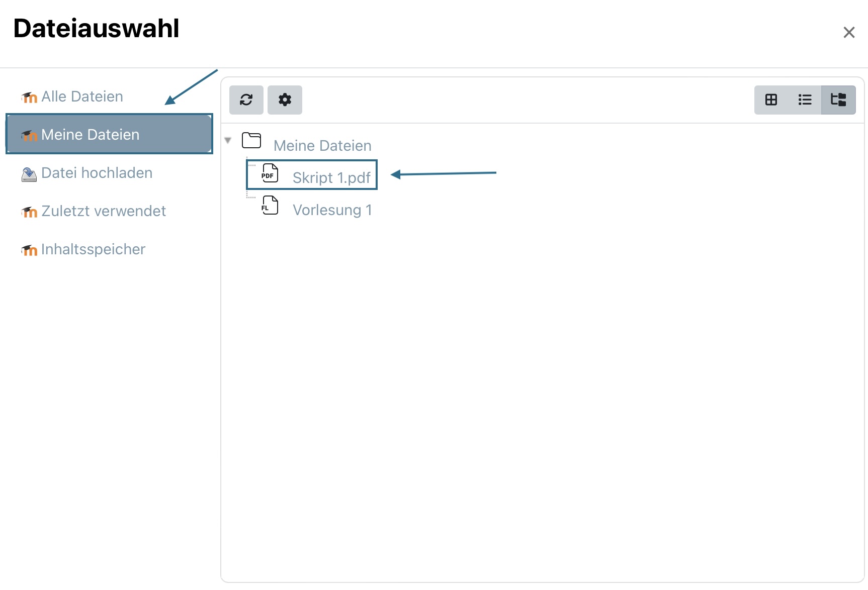Collapse the Meine Dateien folder triangle
This screenshot has height=590, width=868.
228,140
